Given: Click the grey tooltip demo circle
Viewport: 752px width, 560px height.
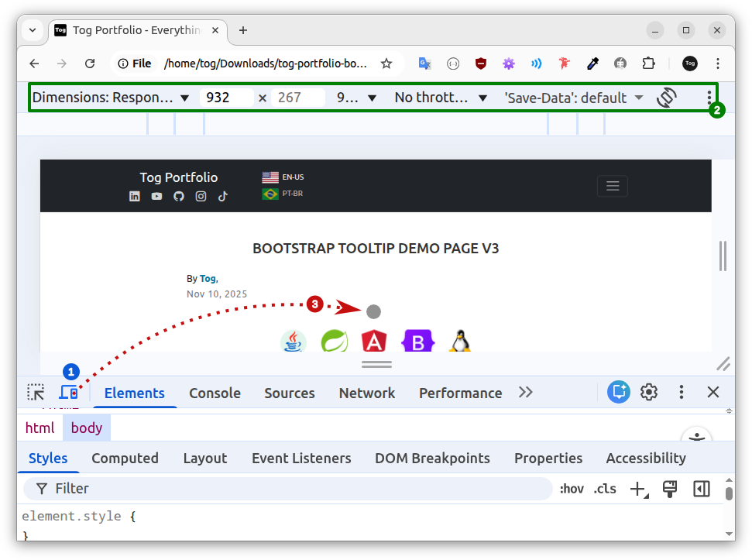Looking at the screenshot, I should pyautogui.click(x=373, y=311).
